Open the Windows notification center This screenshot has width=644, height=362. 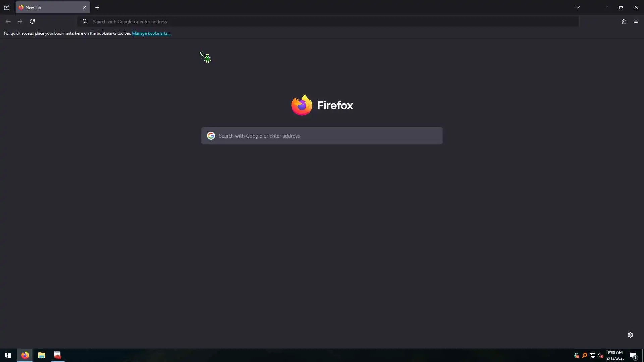(633, 355)
